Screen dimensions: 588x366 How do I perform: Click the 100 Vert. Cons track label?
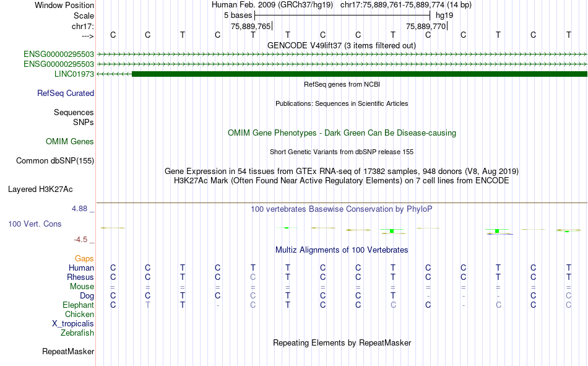point(35,224)
